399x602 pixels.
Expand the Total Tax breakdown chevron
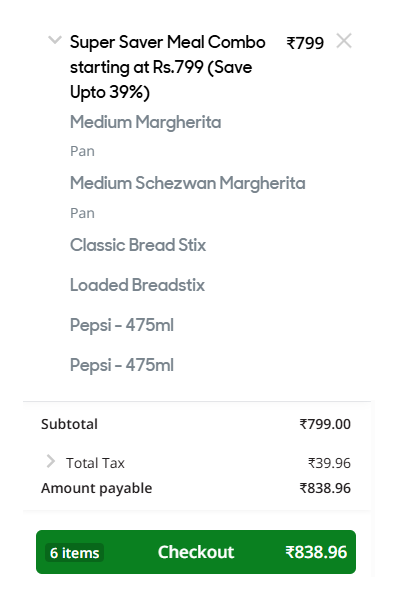tap(50, 461)
